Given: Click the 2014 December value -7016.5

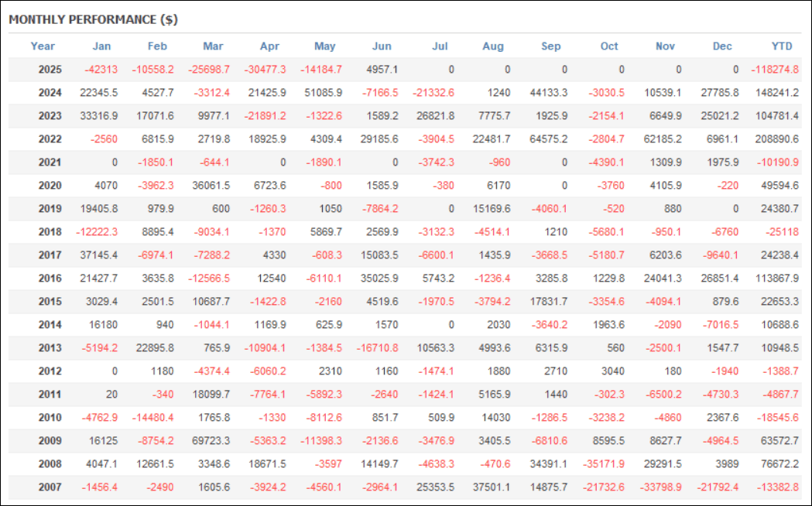Looking at the screenshot, I should click(x=721, y=325).
